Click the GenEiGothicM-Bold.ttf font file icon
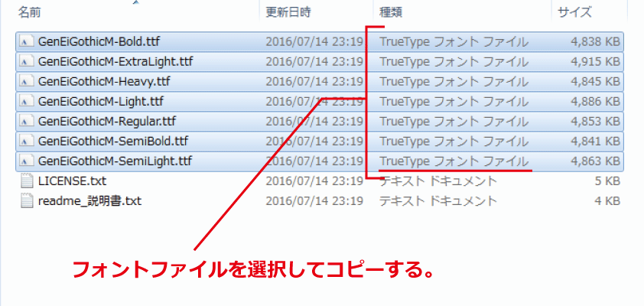The width and height of the screenshot is (644, 306). tap(27, 41)
